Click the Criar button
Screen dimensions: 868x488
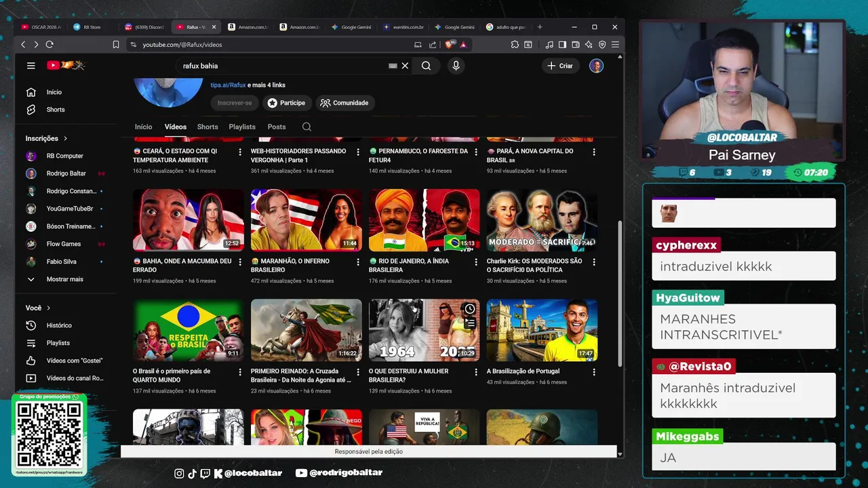(x=561, y=66)
